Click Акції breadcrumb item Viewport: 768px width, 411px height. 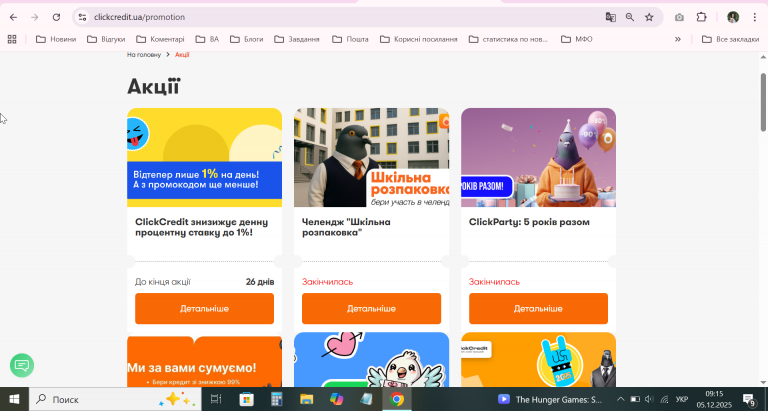click(182, 55)
